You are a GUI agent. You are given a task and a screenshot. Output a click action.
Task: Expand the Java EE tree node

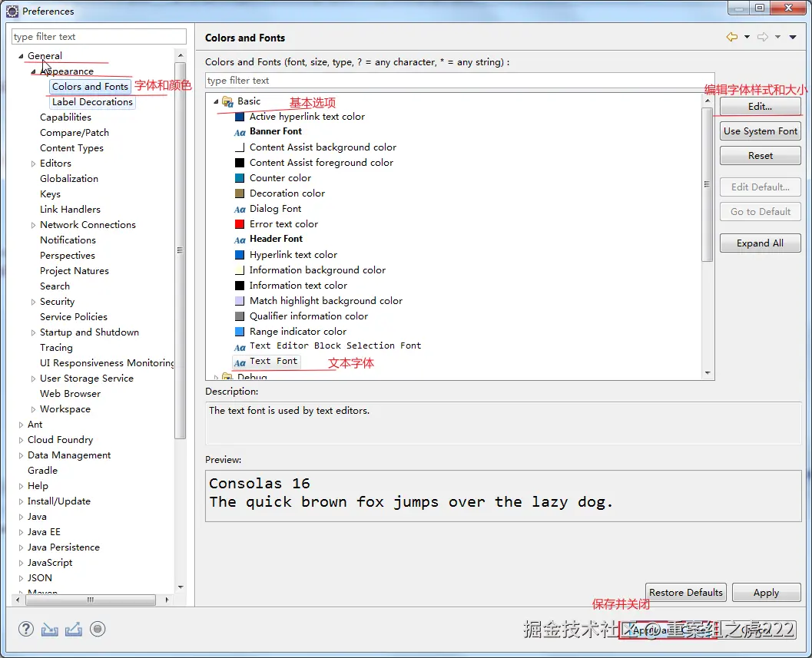coord(21,532)
